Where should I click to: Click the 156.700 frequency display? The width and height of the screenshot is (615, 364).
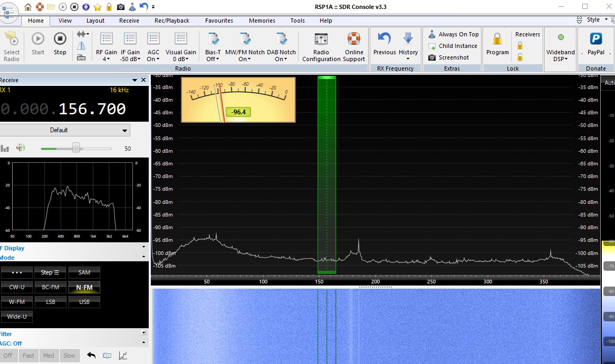click(92, 109)
